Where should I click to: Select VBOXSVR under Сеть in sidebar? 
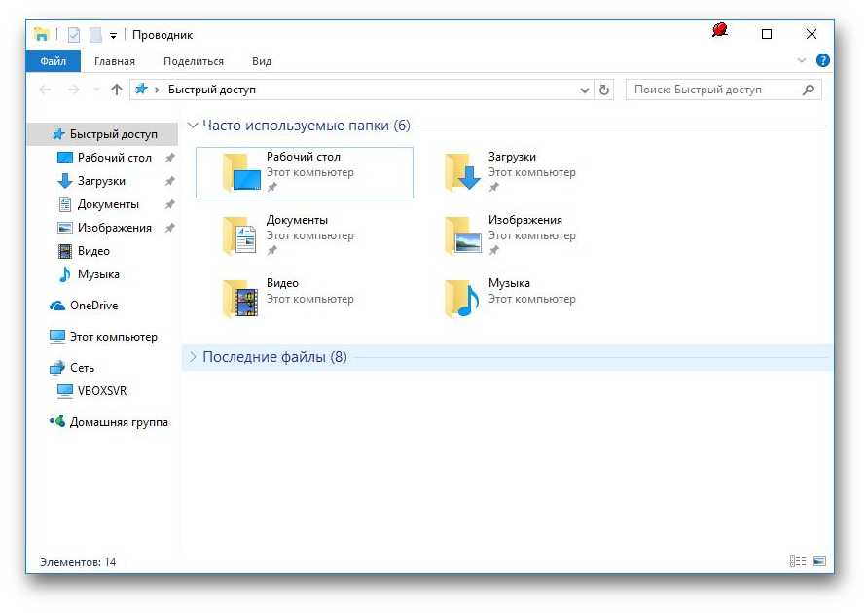tap(102, 391)
